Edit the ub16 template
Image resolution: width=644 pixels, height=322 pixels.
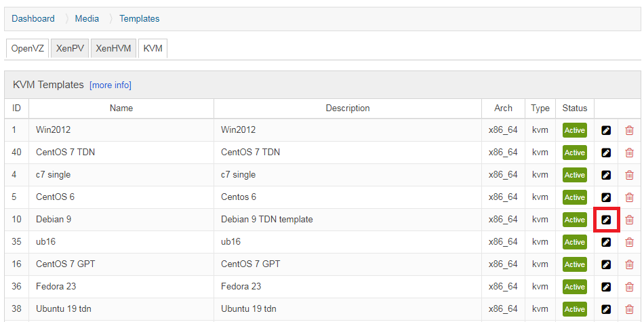pos(606,242)
